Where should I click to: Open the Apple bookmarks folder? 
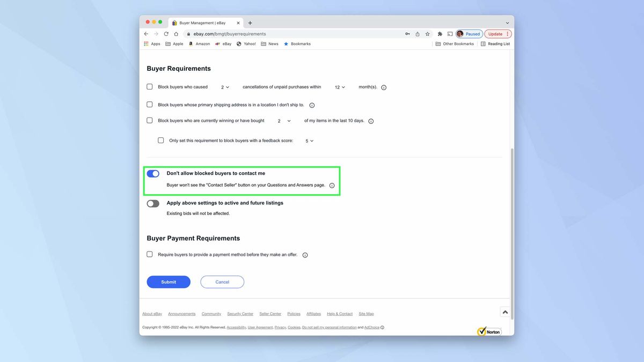point(174,44)
